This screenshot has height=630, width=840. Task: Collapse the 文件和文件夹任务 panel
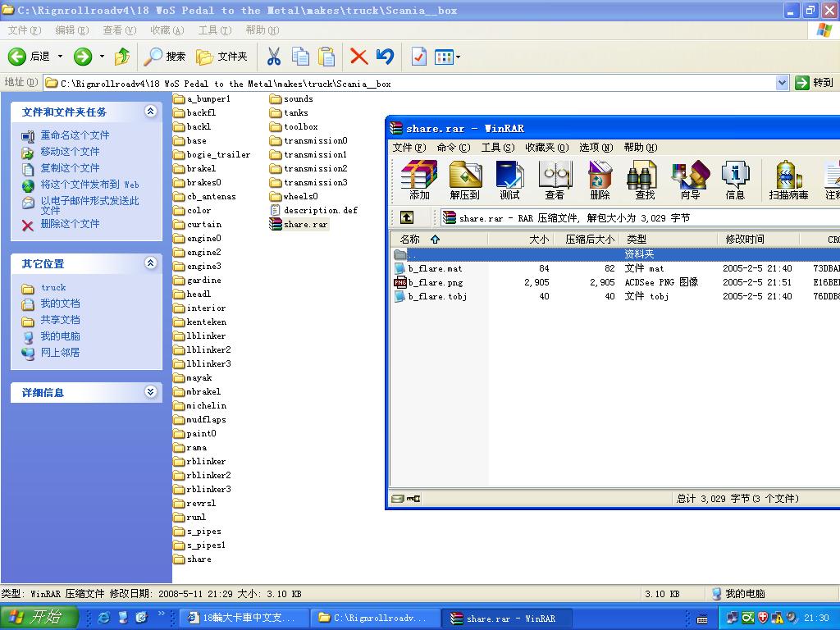click(150, 112)
